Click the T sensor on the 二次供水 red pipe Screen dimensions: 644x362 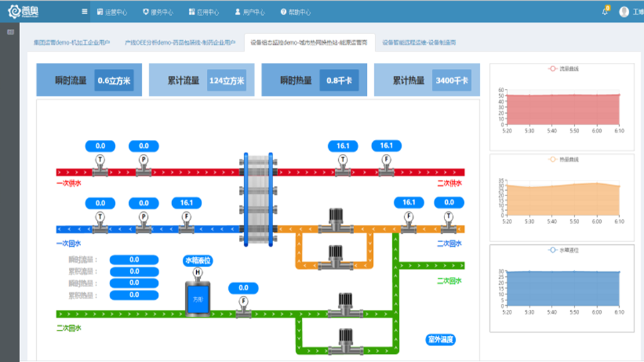(343, 165)
